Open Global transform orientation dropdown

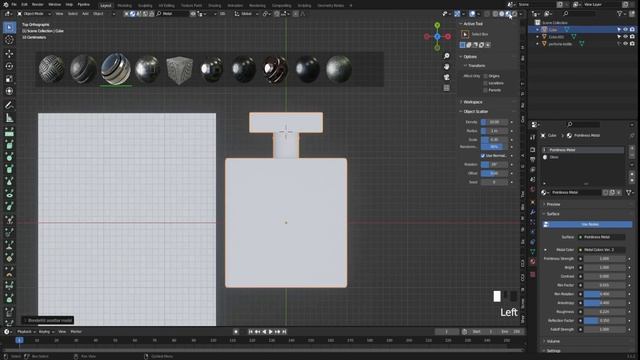[x=246, y=14]
